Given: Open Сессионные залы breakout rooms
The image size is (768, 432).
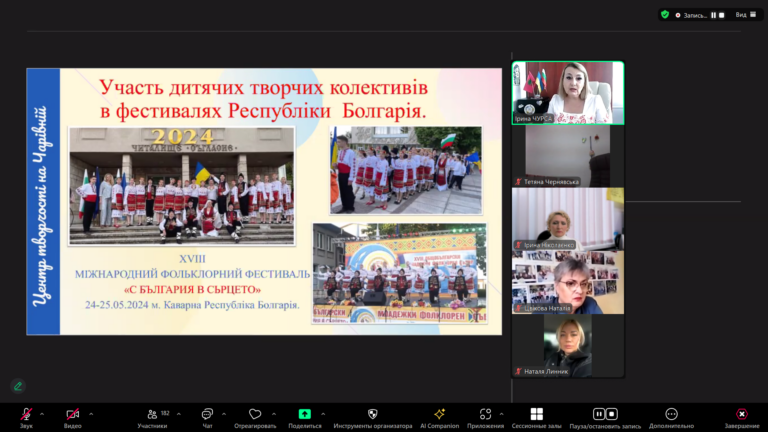Looking at the screenshot, I should pos(537,414).
